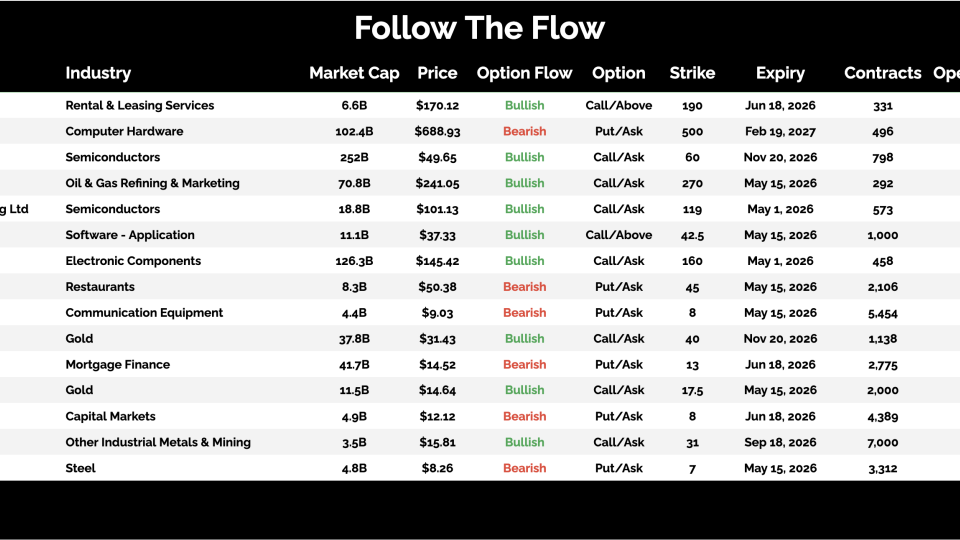Click the Mortgage Finance industry cell
The height and width of the screenshot is (540, 960).
point(117,365)
